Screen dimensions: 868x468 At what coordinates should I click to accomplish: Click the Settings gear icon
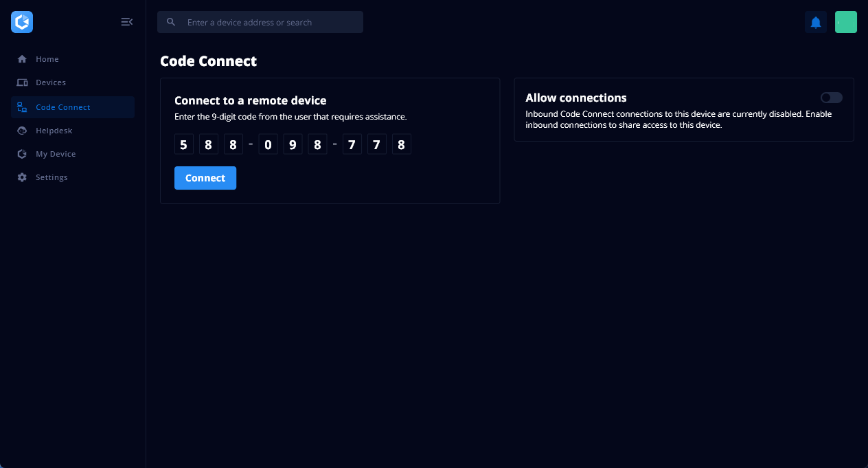(x=22, y=177)
